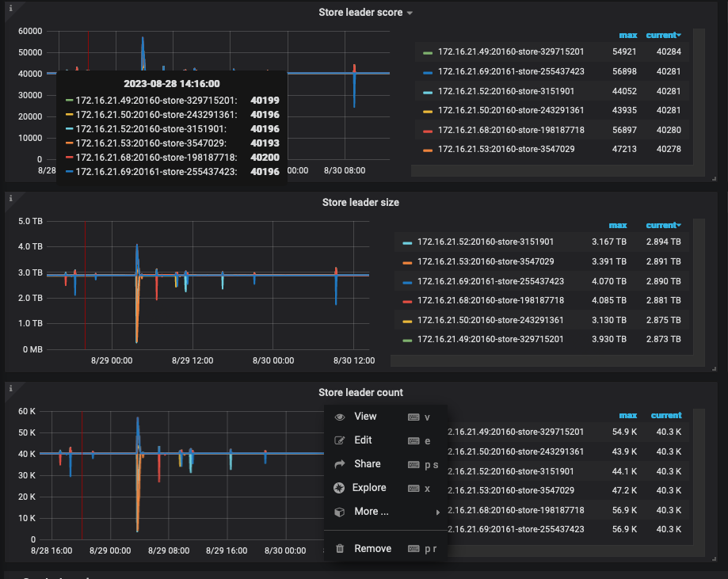Expand the More submenu arrow
The width and height of the screenshot is (728, 579).
(x=437, y=512)
